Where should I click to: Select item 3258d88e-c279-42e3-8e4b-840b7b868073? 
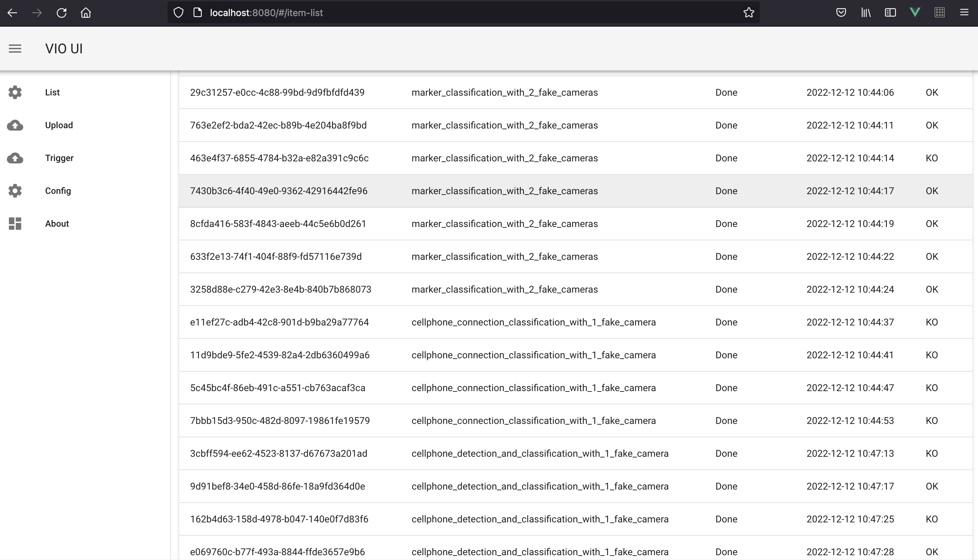coord(575,289)
